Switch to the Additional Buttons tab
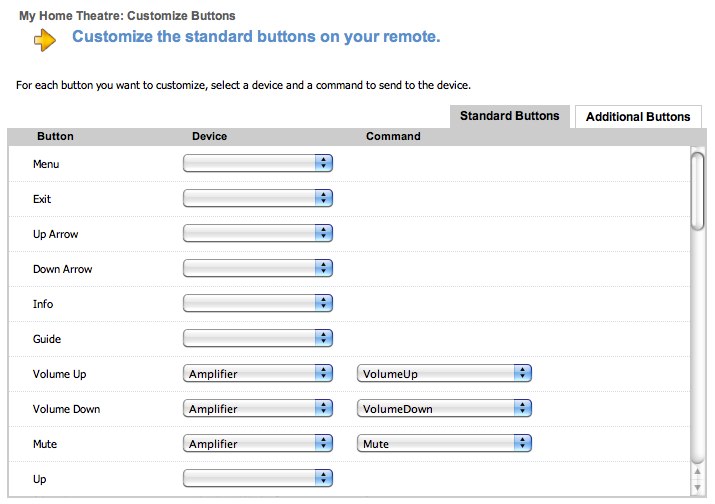The image size is (715, 504). coord(638,117)
